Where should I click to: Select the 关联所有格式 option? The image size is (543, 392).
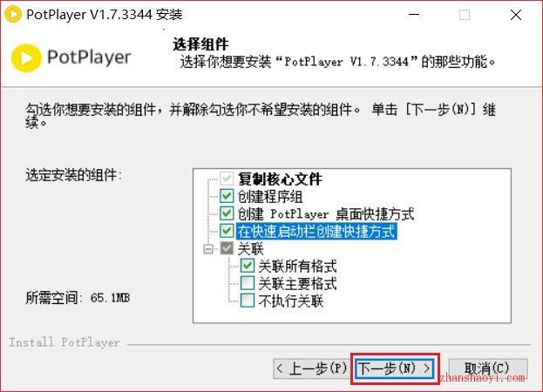coord(247,266)
